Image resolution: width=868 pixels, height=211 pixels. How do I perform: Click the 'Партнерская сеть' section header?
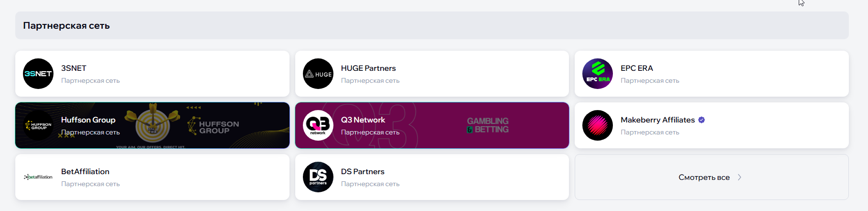[66, 26]
